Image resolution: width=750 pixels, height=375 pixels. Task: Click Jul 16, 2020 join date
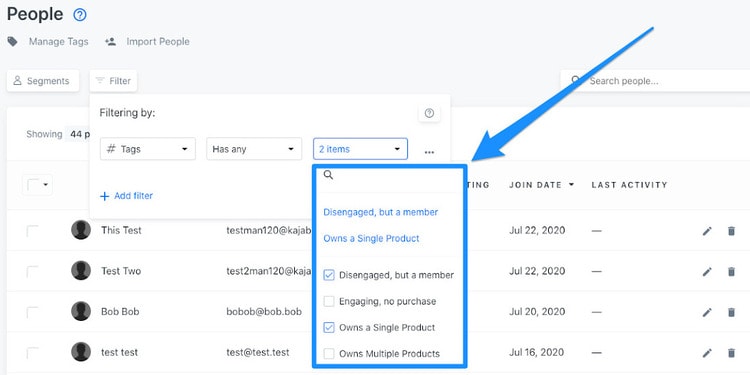tap(537, 352)
